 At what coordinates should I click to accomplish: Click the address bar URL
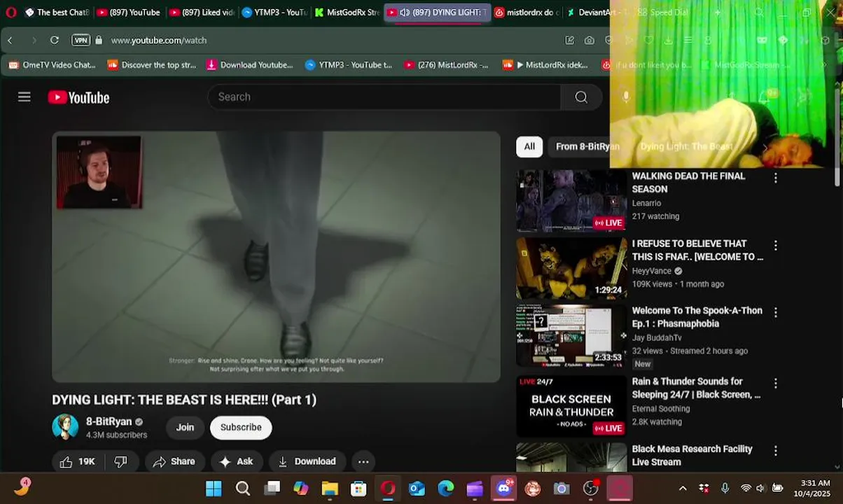(159, 41)
